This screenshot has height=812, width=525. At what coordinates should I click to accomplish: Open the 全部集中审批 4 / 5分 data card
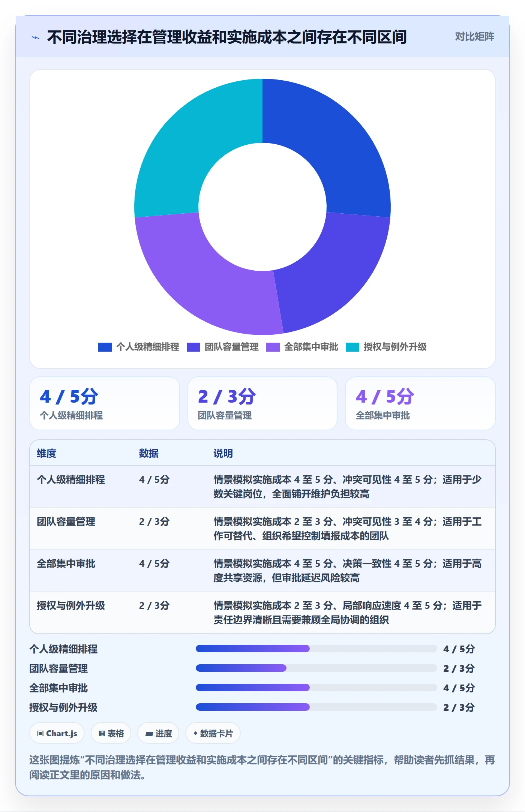click(420, 403)
